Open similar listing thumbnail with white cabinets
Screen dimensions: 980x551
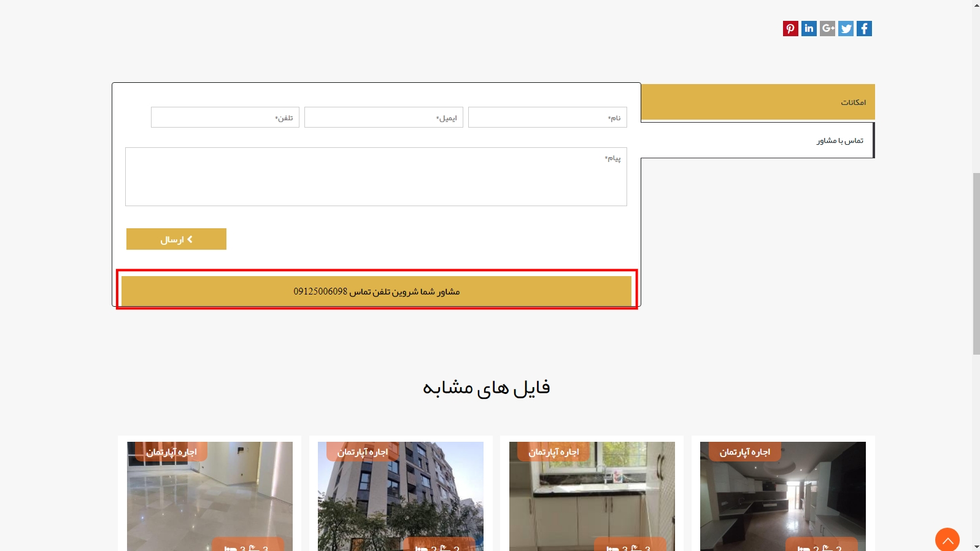pyautogui.click(x=592, y=496)
